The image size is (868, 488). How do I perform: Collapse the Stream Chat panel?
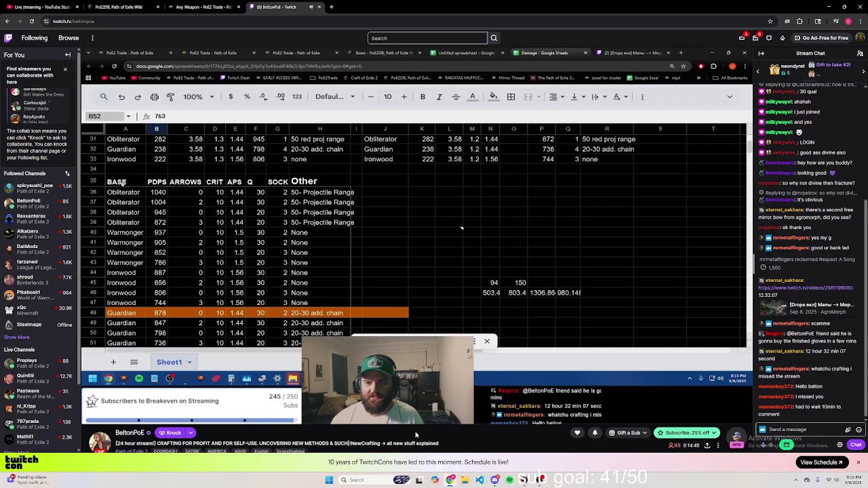coord(762,53)
